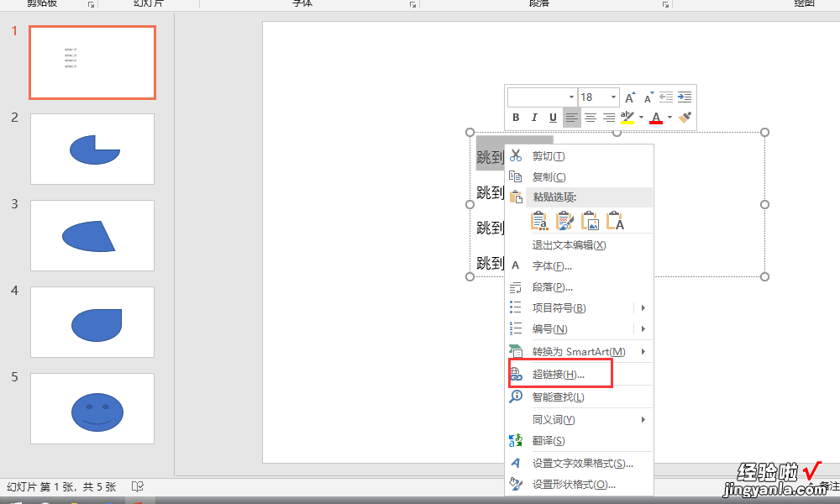Apply left alignment in mini toolbar
The height and width of the screenshot is (504, 840).
click(x=571, y=118)
